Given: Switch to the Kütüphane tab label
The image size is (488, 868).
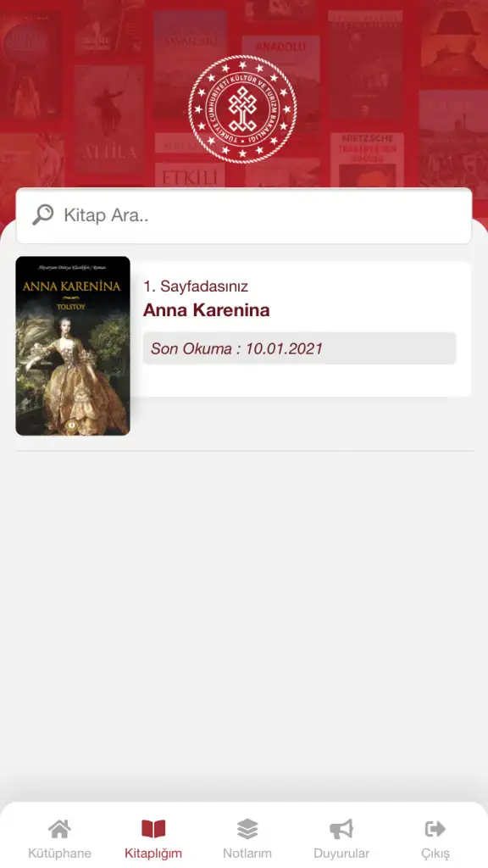Looking at the screenshot, I should click(60, 853).
